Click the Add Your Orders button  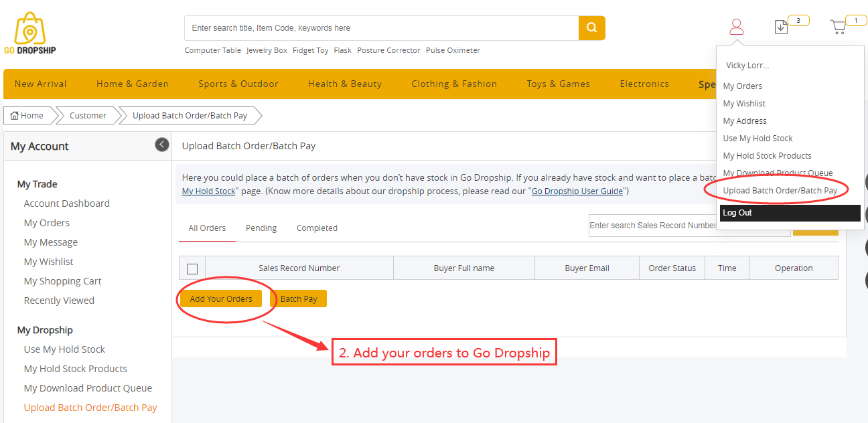[221, 299]
